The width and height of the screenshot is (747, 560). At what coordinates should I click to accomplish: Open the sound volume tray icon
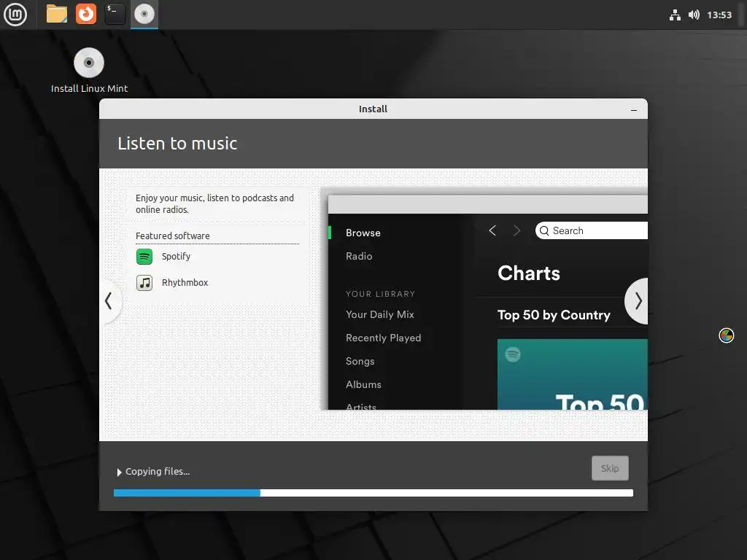[694, 15]
